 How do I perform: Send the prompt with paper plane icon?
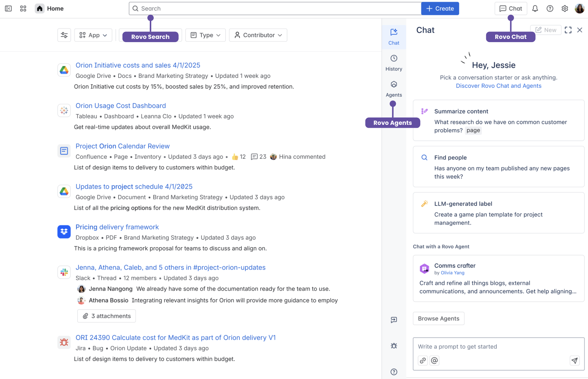[575, 361]
